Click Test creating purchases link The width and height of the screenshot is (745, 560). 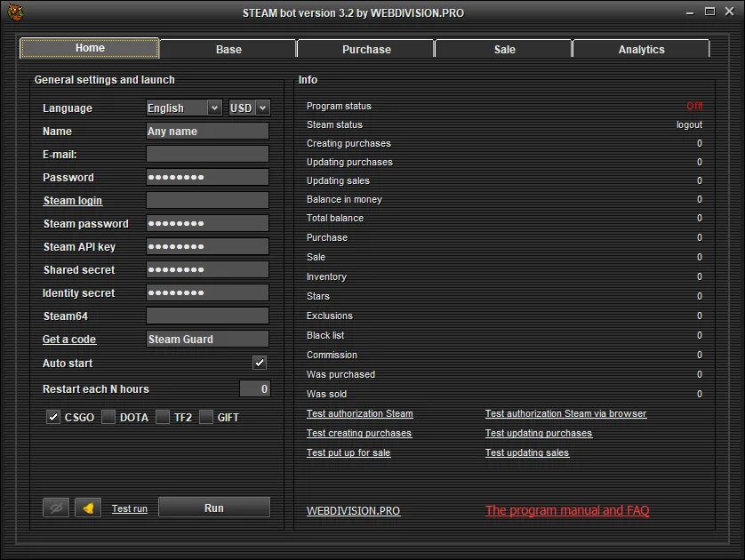coord(359,433)
